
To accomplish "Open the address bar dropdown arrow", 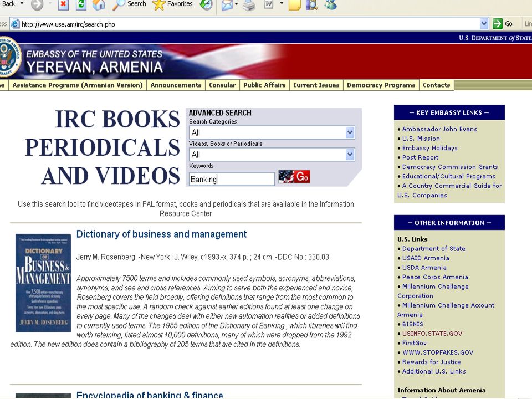I will 484,24.
